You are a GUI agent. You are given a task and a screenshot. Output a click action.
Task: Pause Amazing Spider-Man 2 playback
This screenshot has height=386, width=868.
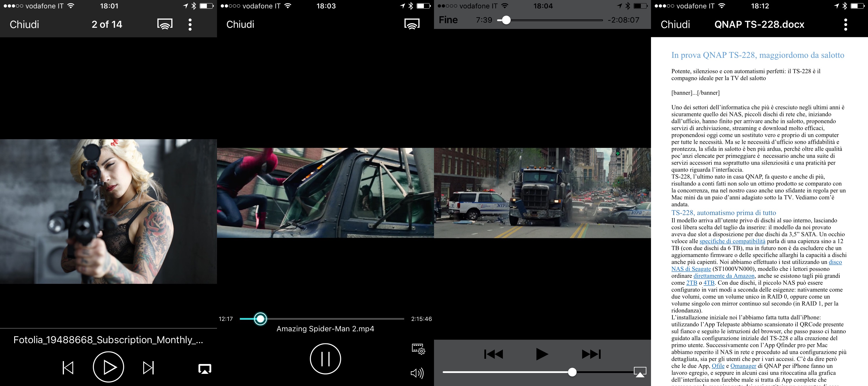click(325, 358)
